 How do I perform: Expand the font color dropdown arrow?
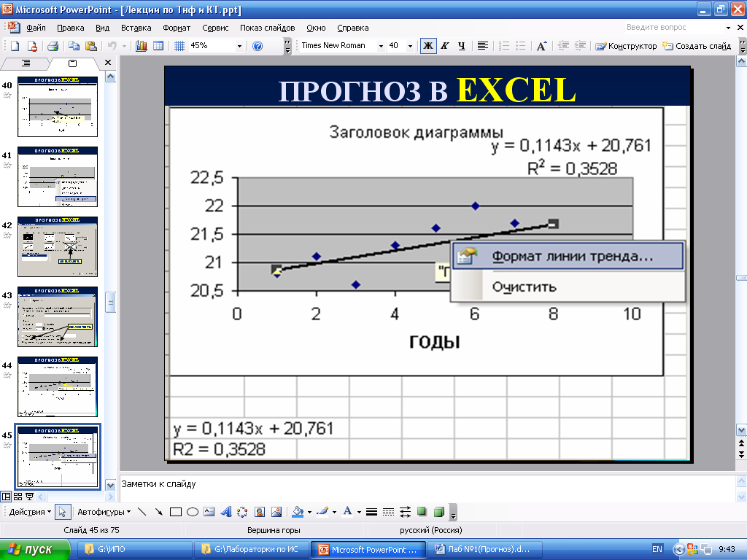point(359,512)
